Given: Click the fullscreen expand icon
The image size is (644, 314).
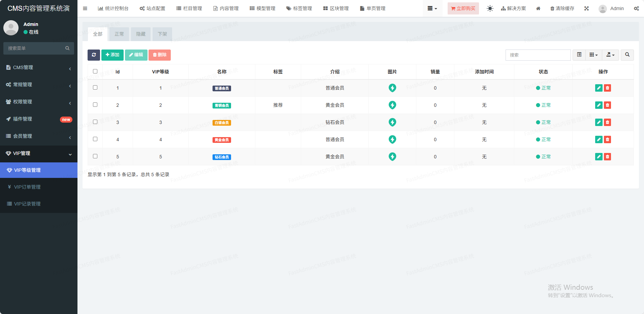Looking at the screenshot, I should pyautogui.click(x=586, y=8).
